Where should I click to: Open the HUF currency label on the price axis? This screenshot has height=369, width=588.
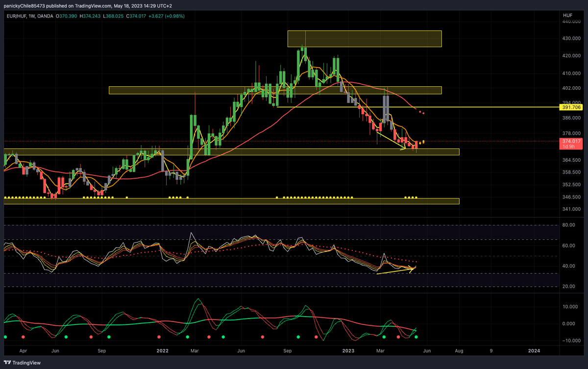pyautogui.click(x=568, y=16)
